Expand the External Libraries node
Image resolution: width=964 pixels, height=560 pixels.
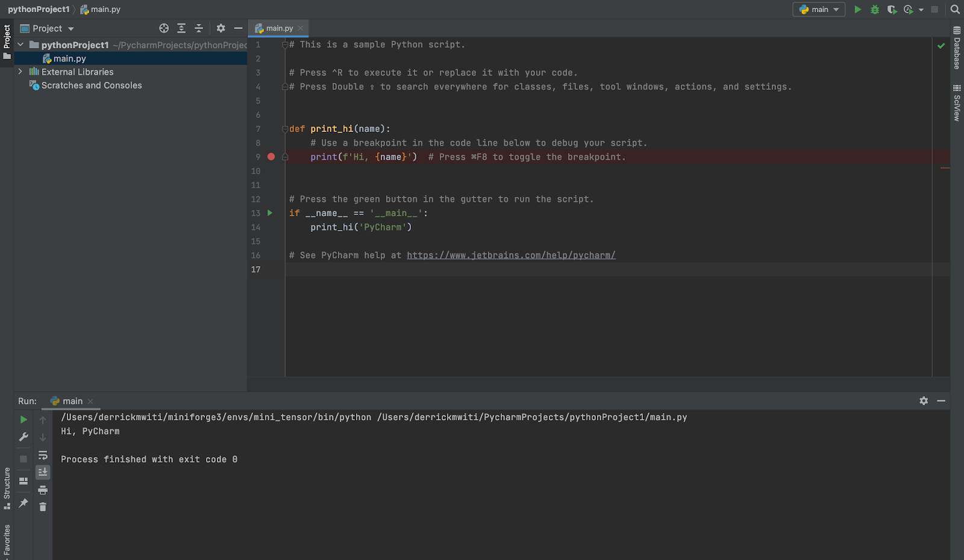(x=20, y=72)
